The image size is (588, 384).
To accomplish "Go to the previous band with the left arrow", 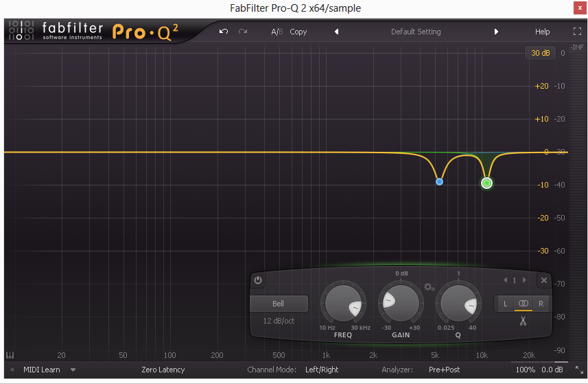I will 505,280.
